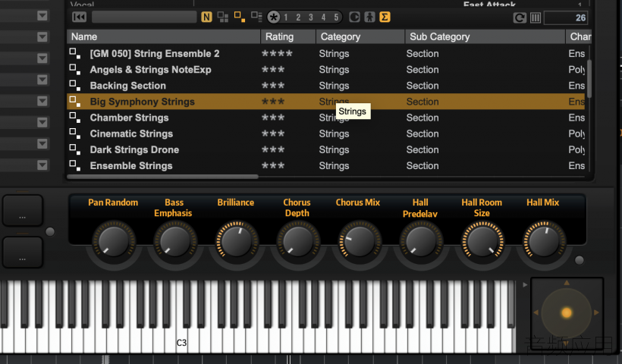Screen dimensions: 622x364
Task: Open slot dropdown arrow beside Ensemble Strings row
Action: coord(42,165)
